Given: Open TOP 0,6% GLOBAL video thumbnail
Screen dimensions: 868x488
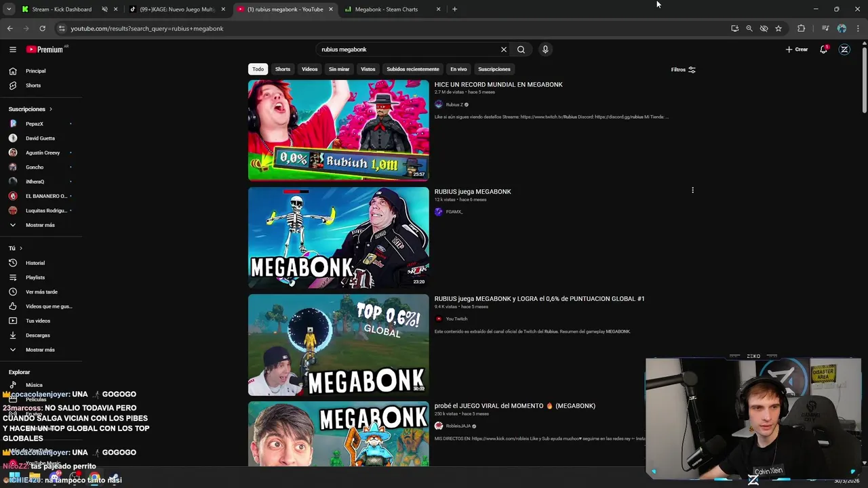Looking at the screenshot, I should click(338, 344).
